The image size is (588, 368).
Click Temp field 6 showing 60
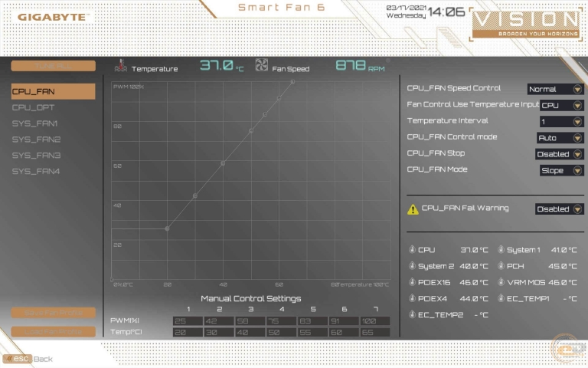(x=344, y=332)
